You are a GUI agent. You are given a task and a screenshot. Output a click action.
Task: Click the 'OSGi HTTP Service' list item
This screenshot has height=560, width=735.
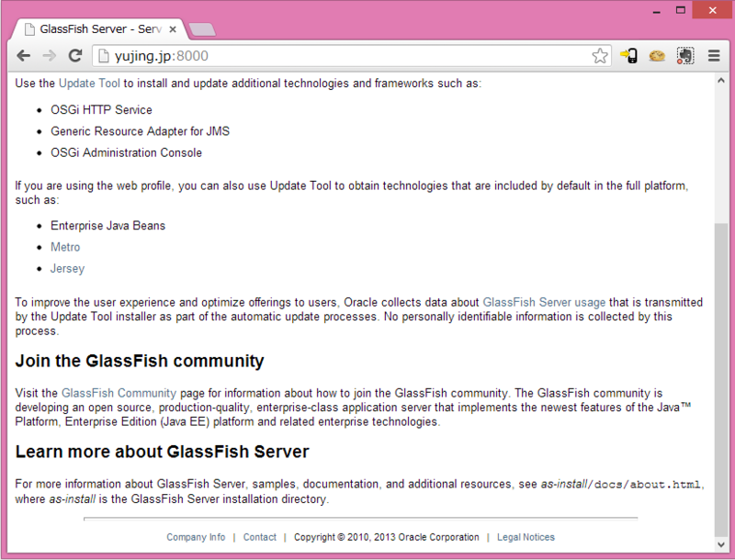pyautogui.click(x=101, y=110)
